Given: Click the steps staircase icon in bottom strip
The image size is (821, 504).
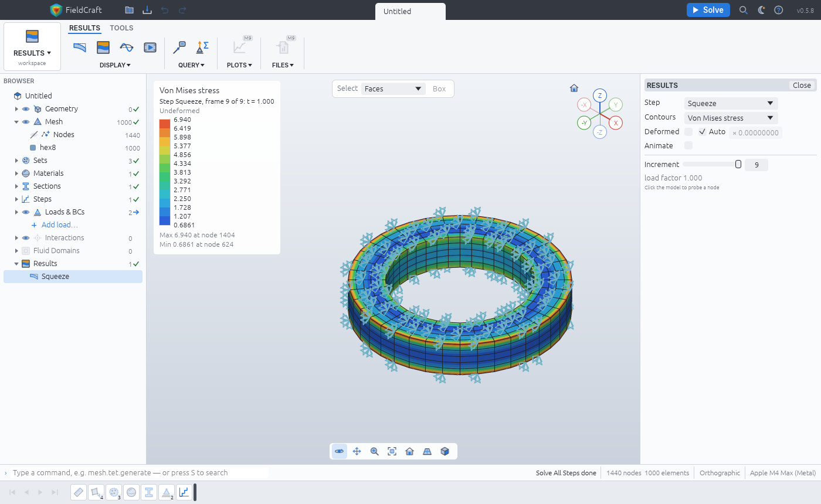Looking at the screenshot, I should pyautogui.click(x=184, y=492).
